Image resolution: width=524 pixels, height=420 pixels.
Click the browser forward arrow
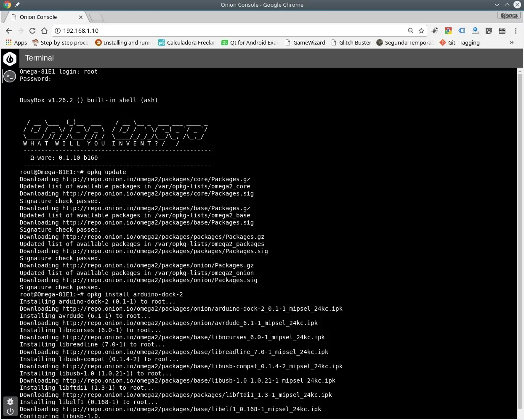[x=21, y=31]
